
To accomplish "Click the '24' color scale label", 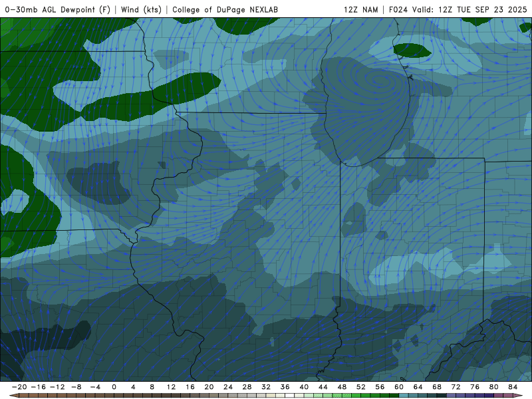I will [x=228, y=387].
